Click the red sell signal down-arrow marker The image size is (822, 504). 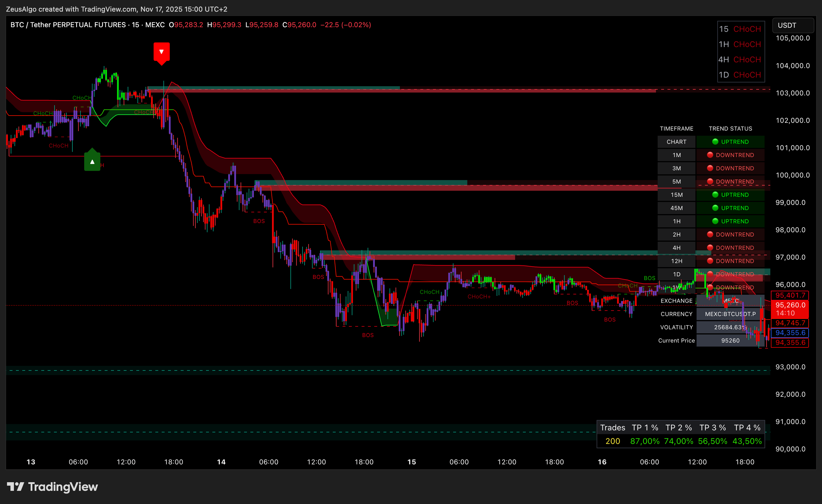tap(161, 52)
